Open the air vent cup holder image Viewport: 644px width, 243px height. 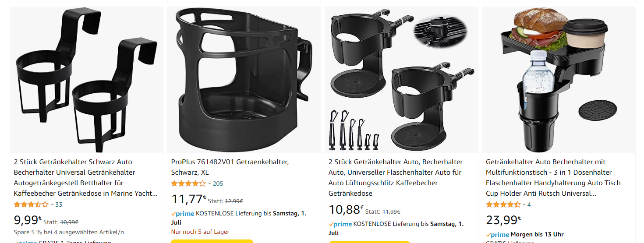pyautogui.click(x=401, y=80)
